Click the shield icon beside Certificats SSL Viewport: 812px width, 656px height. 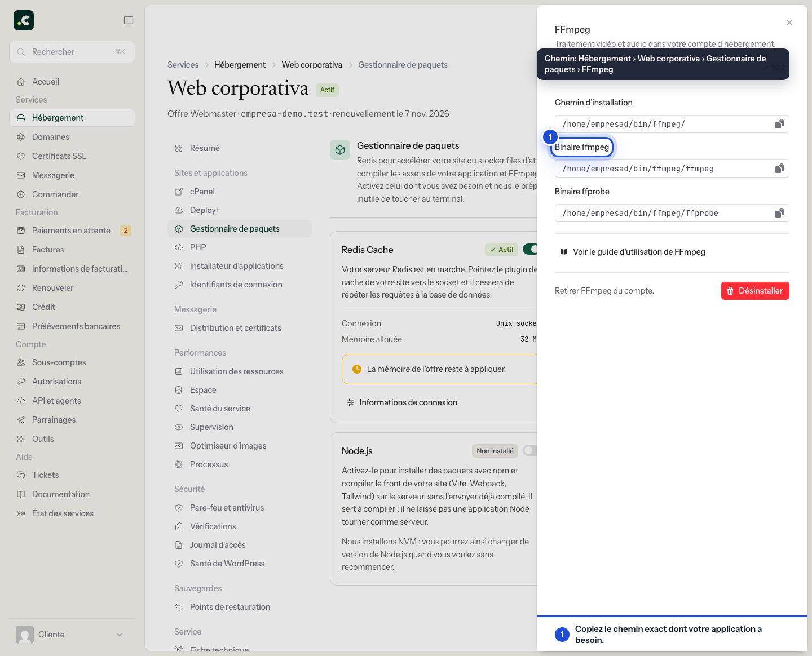21,156
